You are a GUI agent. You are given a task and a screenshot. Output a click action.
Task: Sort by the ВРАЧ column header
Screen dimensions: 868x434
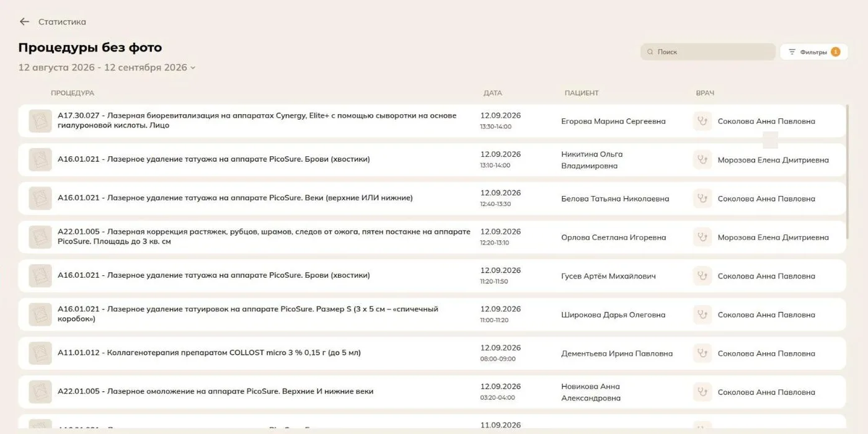pos(705,93)
